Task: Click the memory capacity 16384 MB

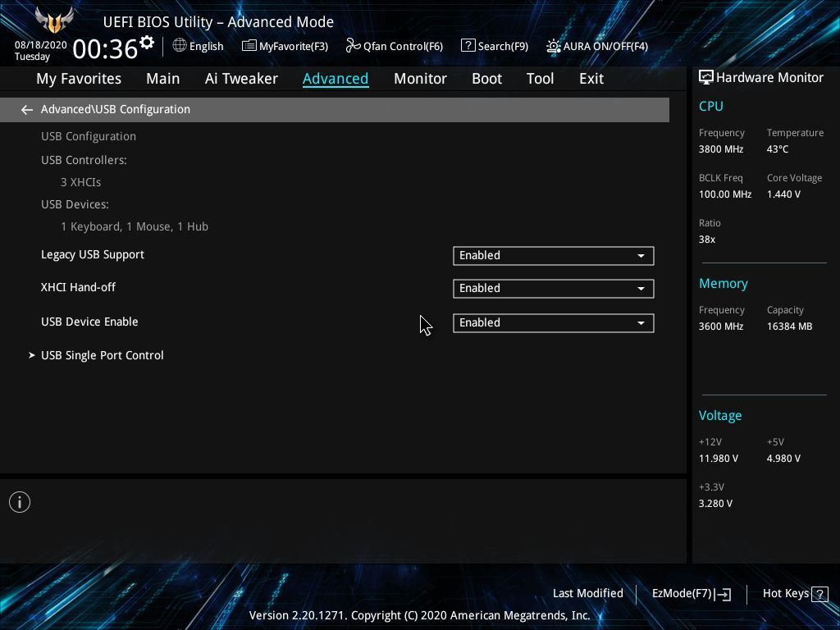Action: tap(790, 326)
